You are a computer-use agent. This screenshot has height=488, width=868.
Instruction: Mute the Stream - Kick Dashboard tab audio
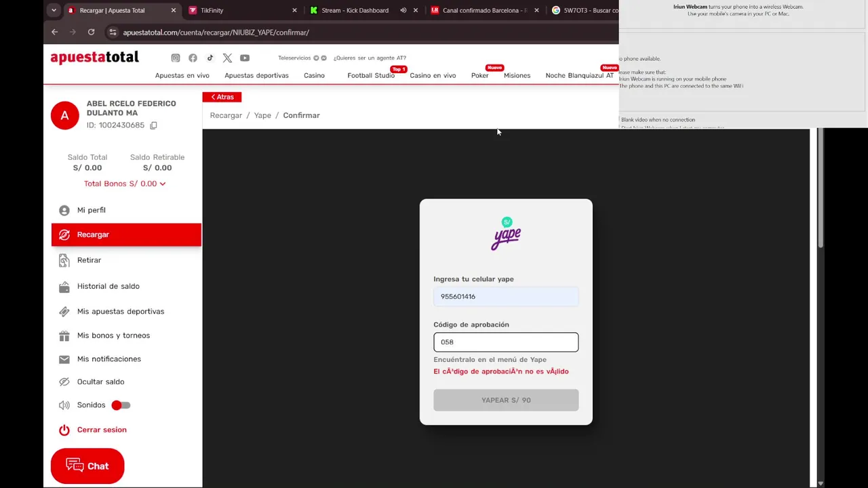coord(403,10)
